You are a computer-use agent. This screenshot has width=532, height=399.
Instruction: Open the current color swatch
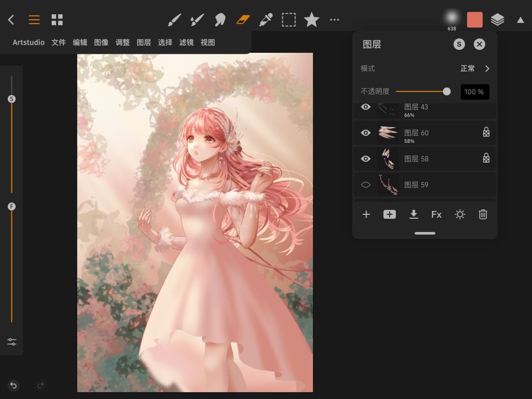tap(474, 20)
